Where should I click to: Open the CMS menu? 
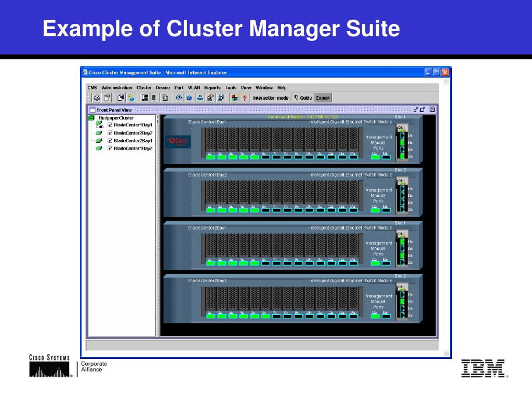coord(92,87)
